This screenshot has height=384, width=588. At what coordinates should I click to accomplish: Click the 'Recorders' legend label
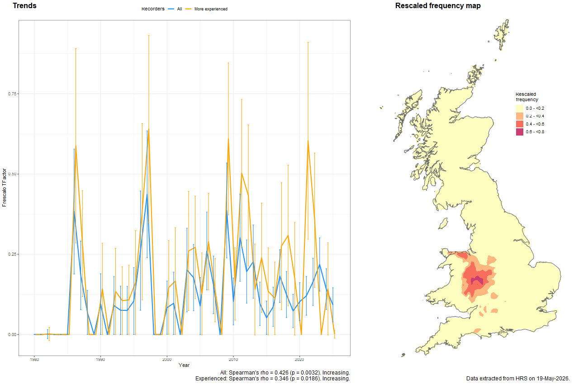click(153, 9)
